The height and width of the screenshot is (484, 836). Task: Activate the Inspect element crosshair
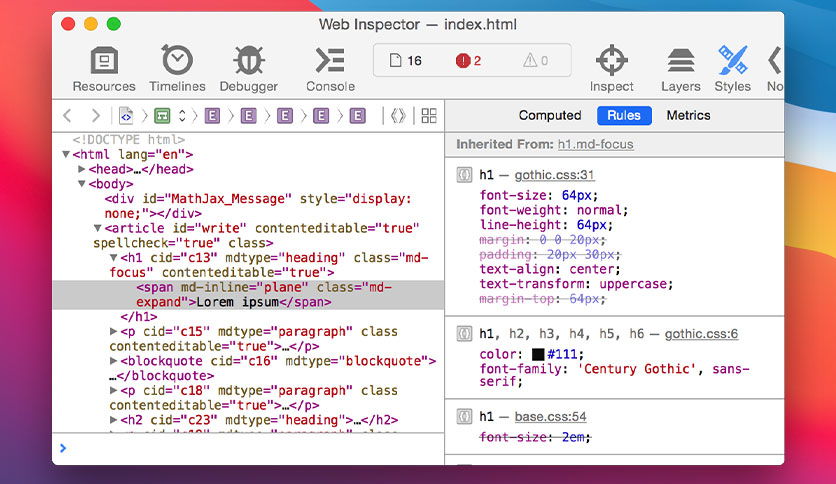click(612, 69)
